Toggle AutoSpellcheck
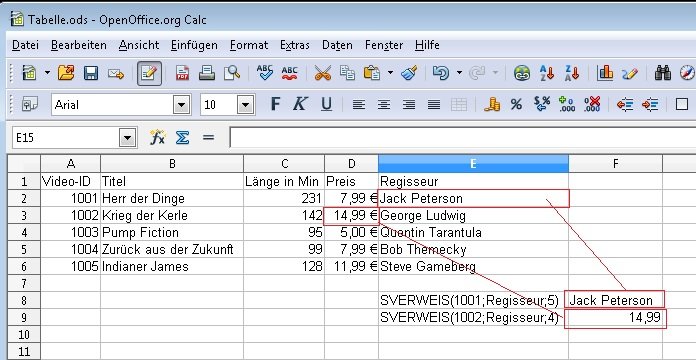This screenshot has height=360, width=696. coord(289,72)
